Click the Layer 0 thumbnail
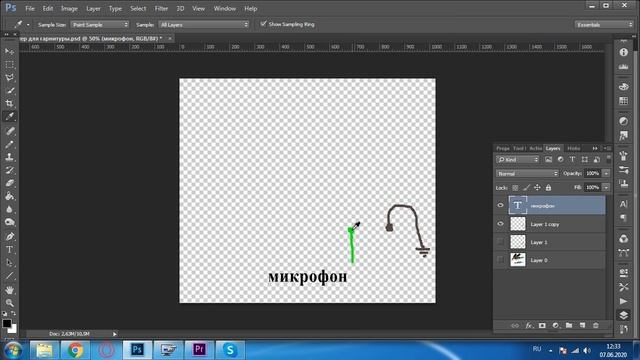 coord(518,260)
